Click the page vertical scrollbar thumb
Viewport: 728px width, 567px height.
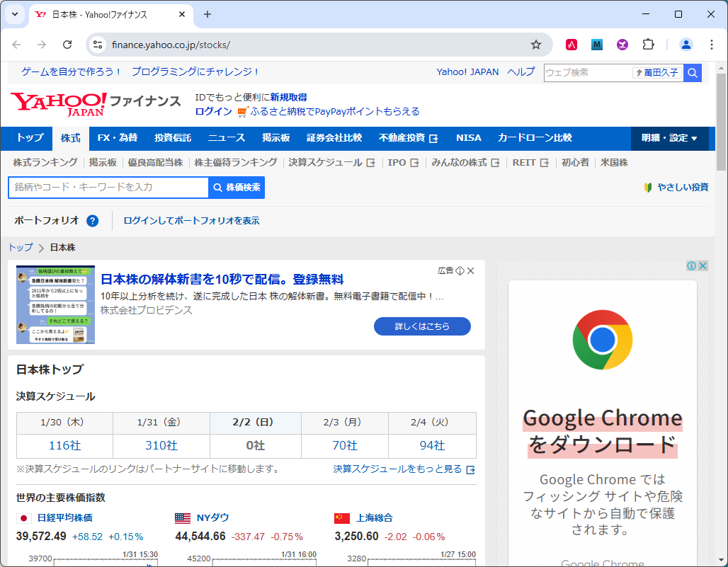[x=721, y=122]
